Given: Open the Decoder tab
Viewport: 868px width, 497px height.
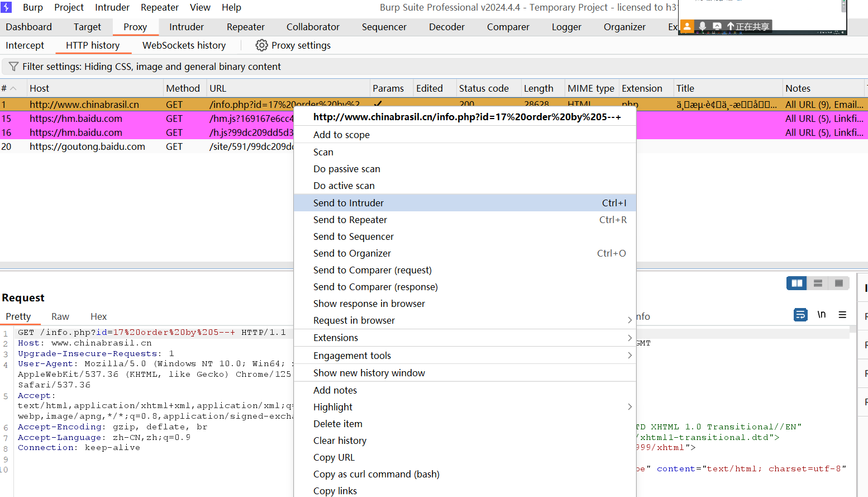Looking at the screenshot, I should point(447,27).
